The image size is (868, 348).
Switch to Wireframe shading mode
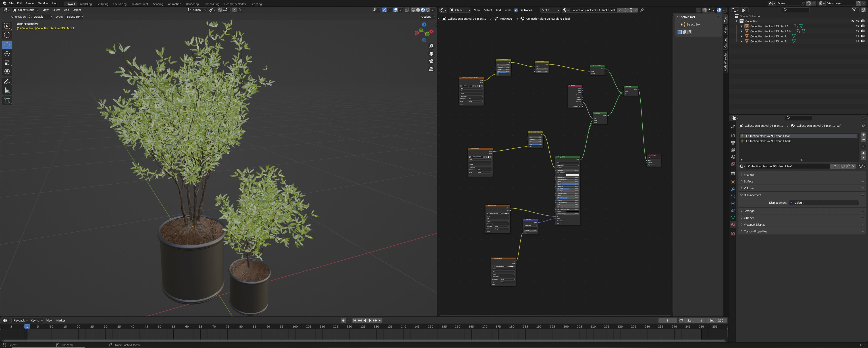click(414, 10)
